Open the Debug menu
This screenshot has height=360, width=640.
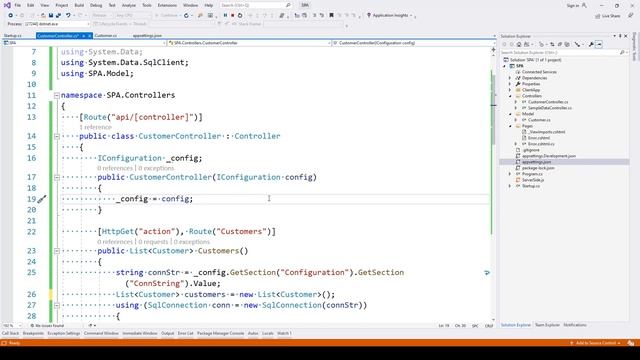click(96, 5)
